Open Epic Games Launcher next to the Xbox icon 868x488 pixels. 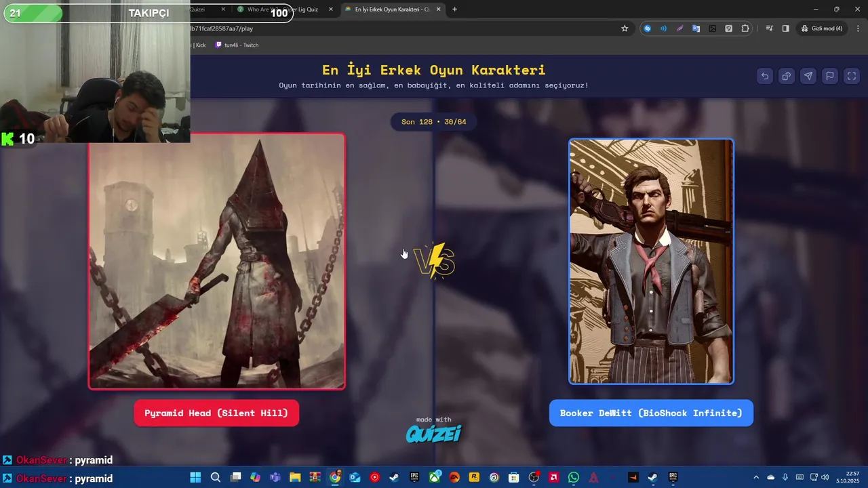pos(414,477)
